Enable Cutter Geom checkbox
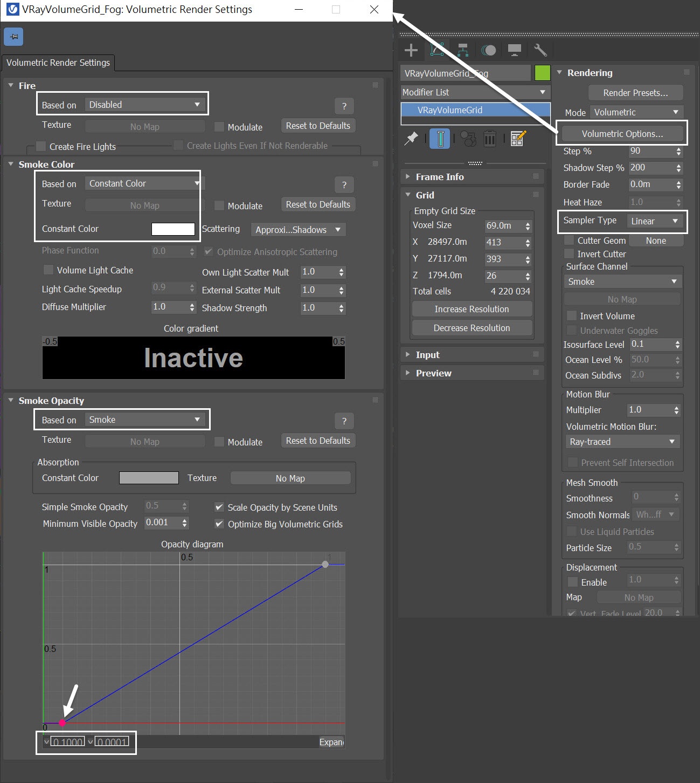 click(569, 240)
